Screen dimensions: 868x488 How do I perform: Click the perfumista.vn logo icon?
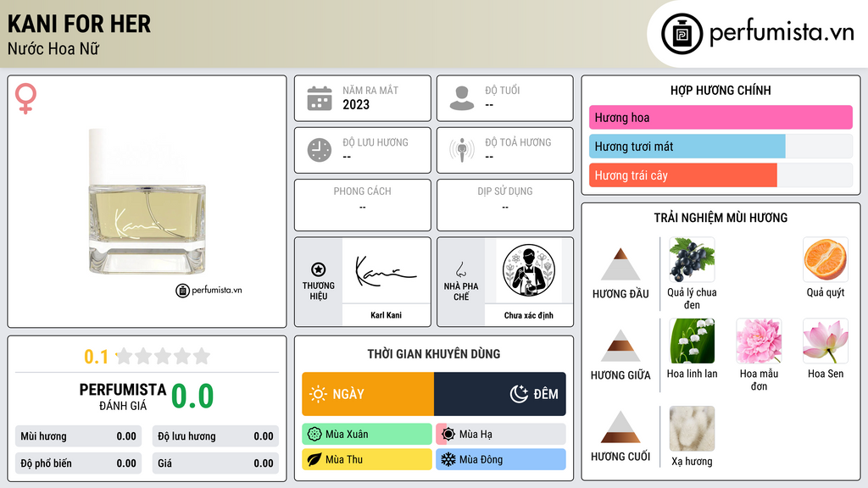pyautogui.click(x=682, y=34)
